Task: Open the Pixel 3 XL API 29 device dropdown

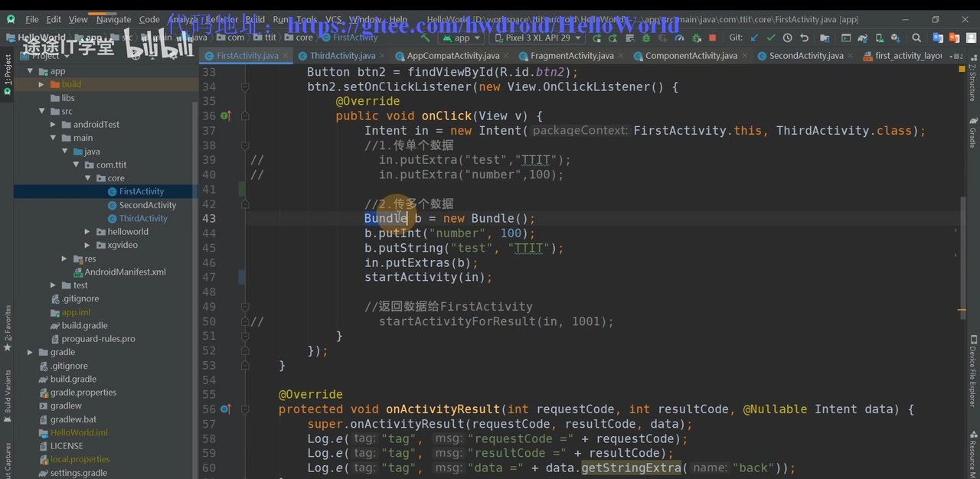Action: pyautogui.click(x=536, y=37)
